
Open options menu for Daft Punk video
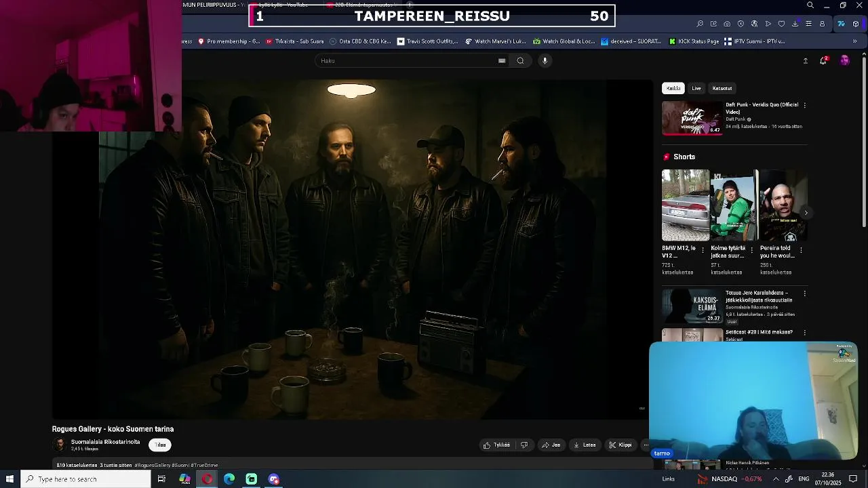pos(805,106)
